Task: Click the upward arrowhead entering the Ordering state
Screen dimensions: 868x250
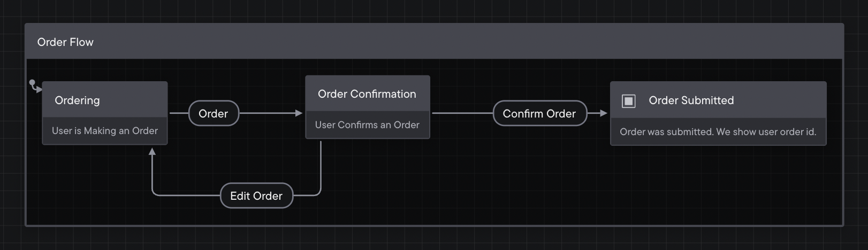Action: 153,152
